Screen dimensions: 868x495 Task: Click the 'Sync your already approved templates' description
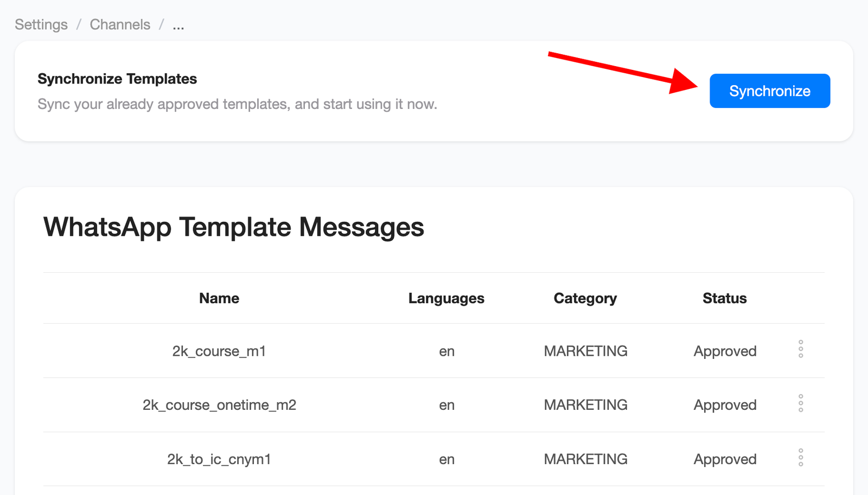237,104
